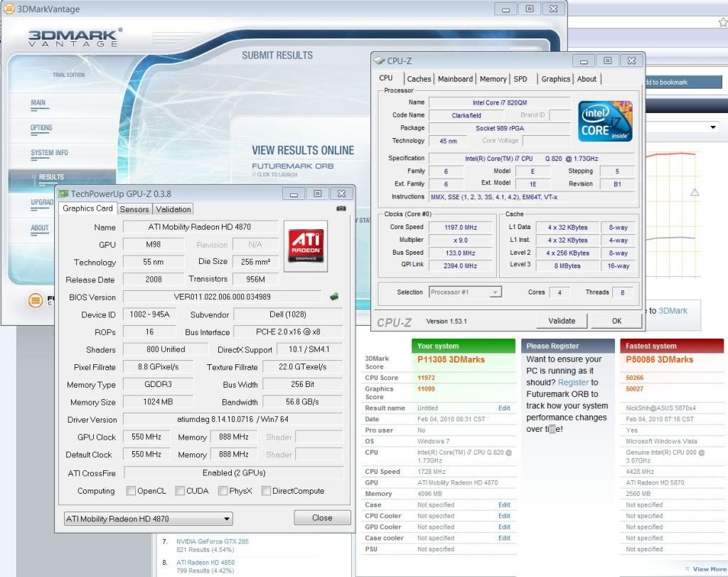
Task: Open the Graphics tab in CPU-Z
Action: pyautogui.click(x=555, y=79)
